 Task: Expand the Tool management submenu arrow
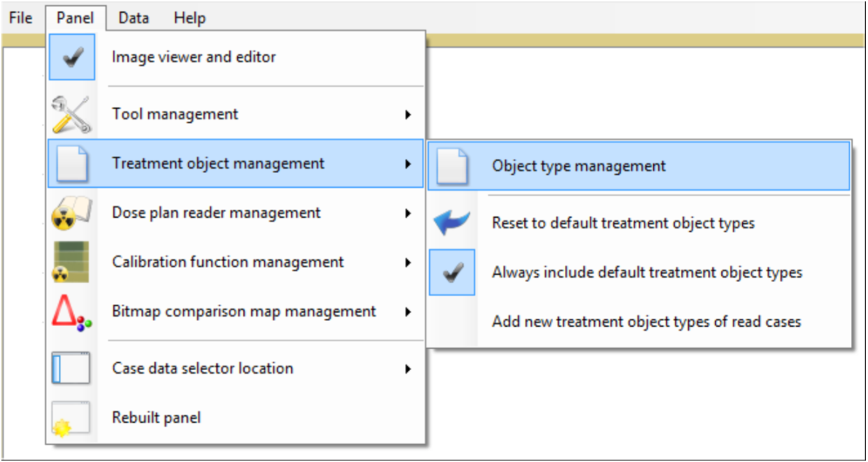pyautogui.click(x=408, y=115)
